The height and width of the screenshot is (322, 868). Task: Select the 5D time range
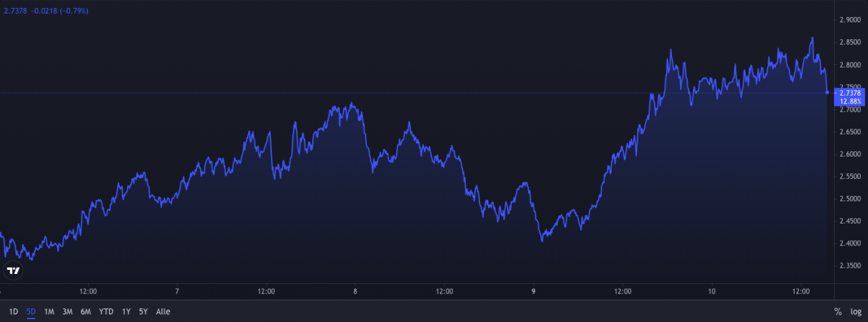(x=31, y=312)
